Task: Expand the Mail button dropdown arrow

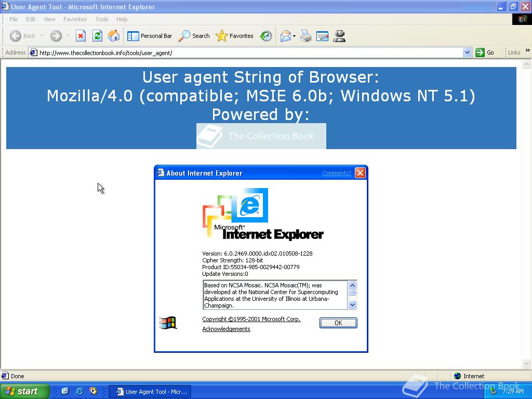Action: point(294,36)
